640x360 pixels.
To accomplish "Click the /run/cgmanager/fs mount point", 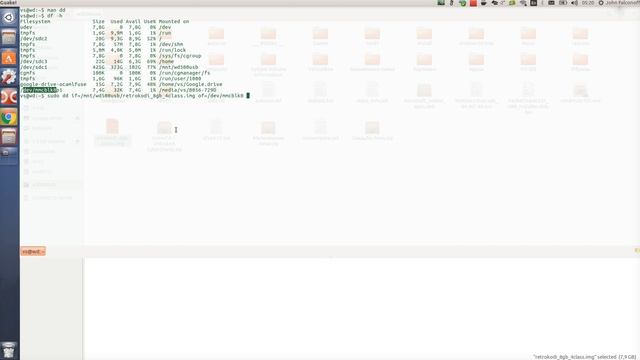I will [x=184, y=73].
